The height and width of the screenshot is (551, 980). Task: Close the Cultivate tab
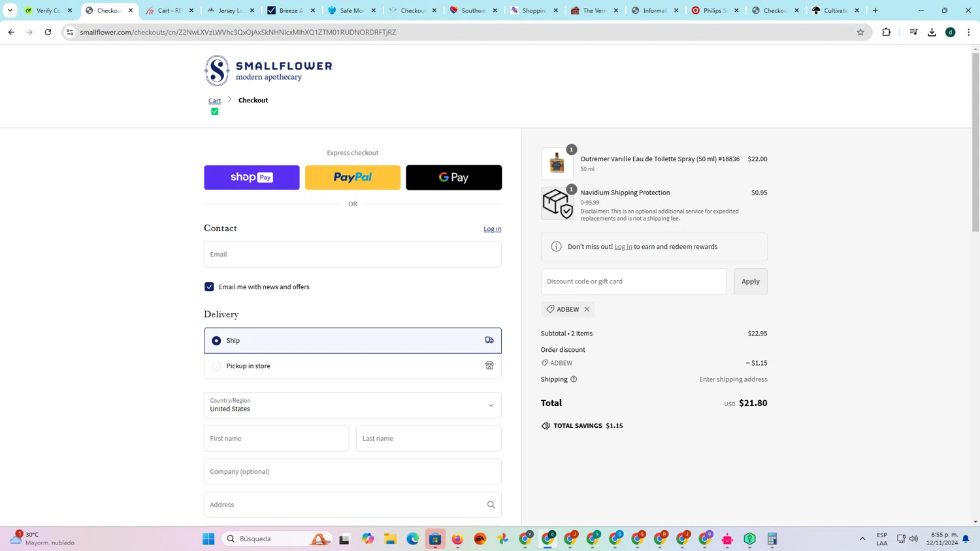coord(857,10)
